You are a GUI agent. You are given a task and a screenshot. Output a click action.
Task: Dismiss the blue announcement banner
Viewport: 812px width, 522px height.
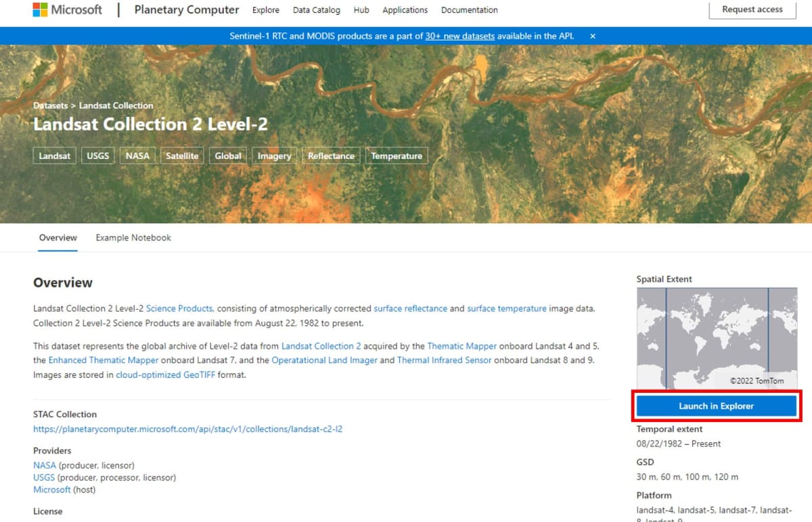(x=593, y=36)
